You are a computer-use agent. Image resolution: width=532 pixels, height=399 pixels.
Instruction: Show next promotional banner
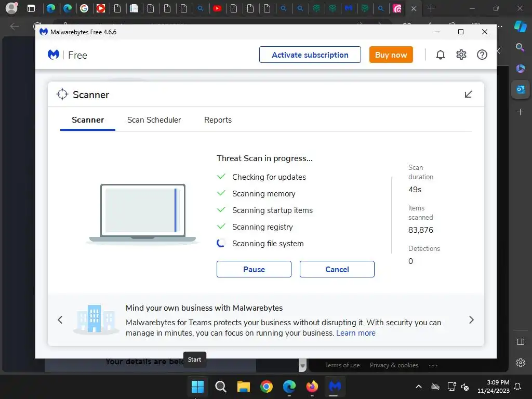(x=471, y=320)
